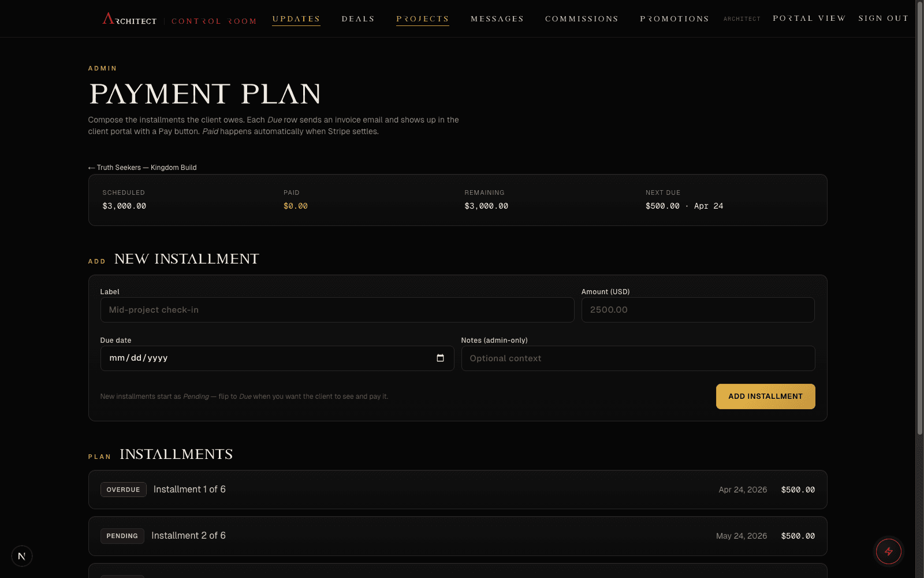Click $500.00 amount for Installment 1
Viewport: 924px width, 578px height.
(798, 490)
